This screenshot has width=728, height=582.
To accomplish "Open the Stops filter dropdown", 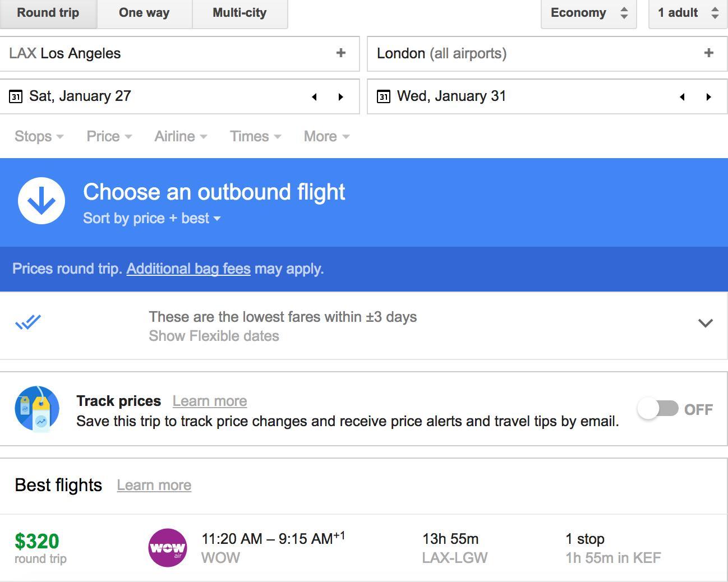I will 39,136.
